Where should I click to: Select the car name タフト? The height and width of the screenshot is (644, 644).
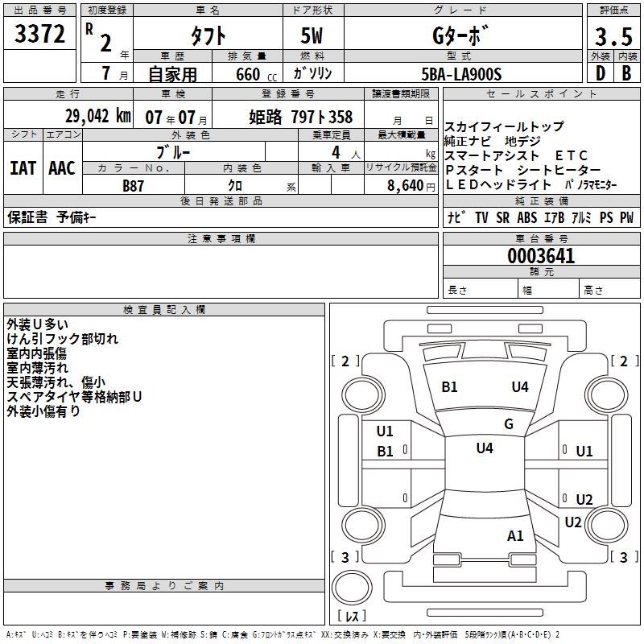208,35
